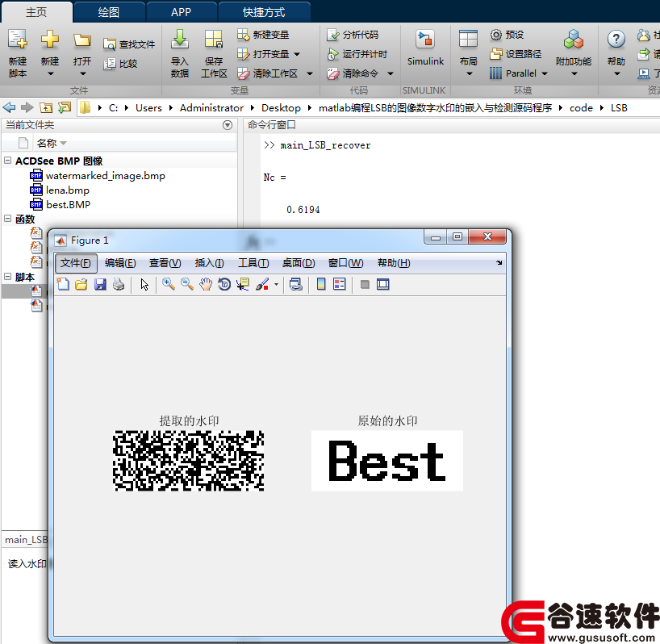This screenshot has height=644, width=660.
Task: Open the current folder panel actions menu
Action: (228, 125)
